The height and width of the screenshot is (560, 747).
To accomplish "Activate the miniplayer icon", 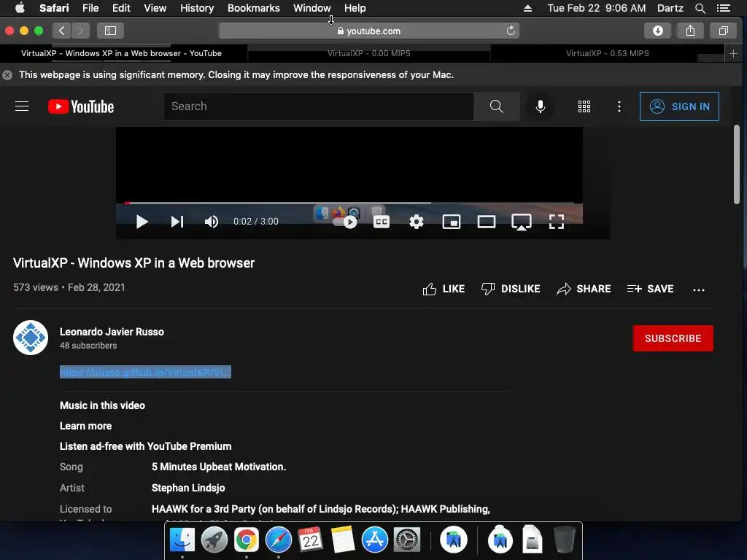I will click(x=451, y=222).
